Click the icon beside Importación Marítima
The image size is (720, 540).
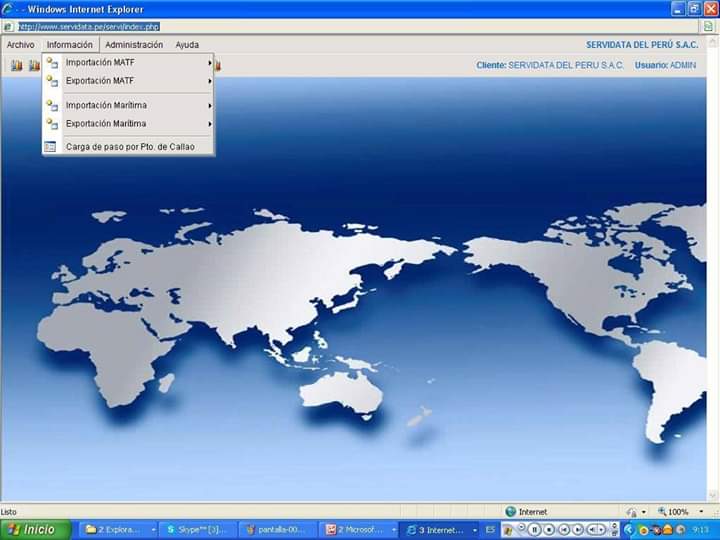click(x=51, y=105)
